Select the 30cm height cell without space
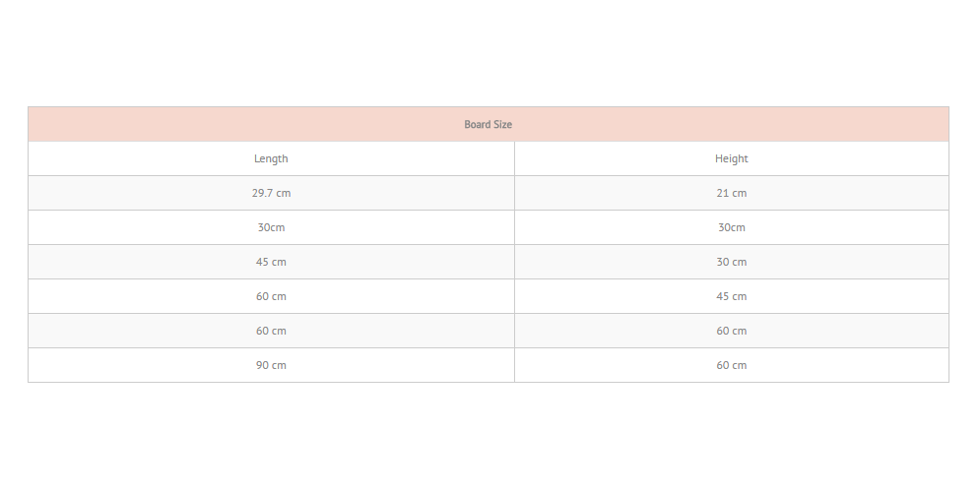The image size is (980, 492). pyautogui.click(x=731, y=227)
